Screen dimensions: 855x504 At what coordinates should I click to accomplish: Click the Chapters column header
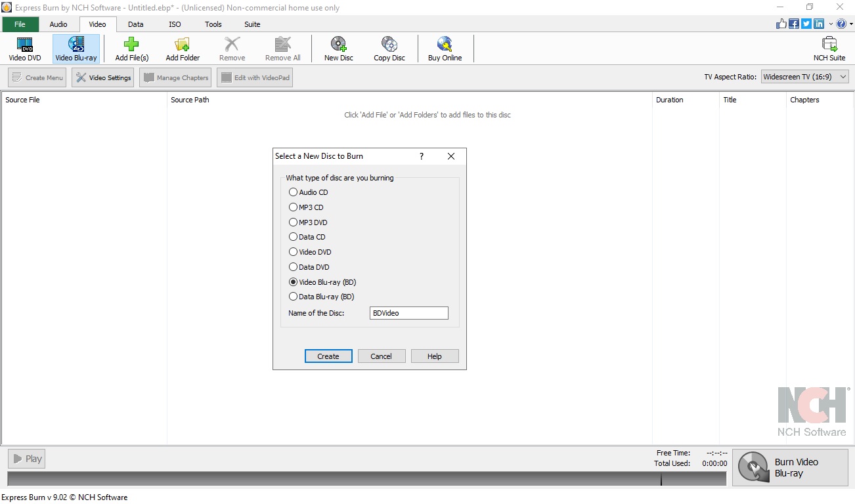coord(820,100)
